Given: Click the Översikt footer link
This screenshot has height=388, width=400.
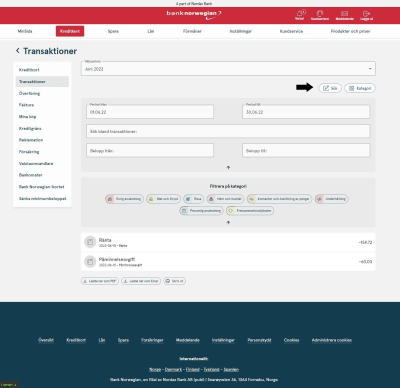Looking at the screenshot, I should pos(46,340).
